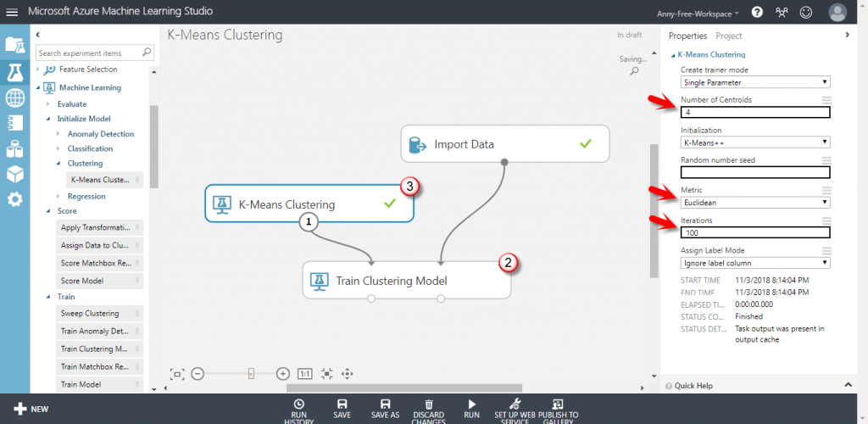The width and height of the screenshot is (868, 424).
Task: Collapse the left module palette chevron
Action: point(37,34)
